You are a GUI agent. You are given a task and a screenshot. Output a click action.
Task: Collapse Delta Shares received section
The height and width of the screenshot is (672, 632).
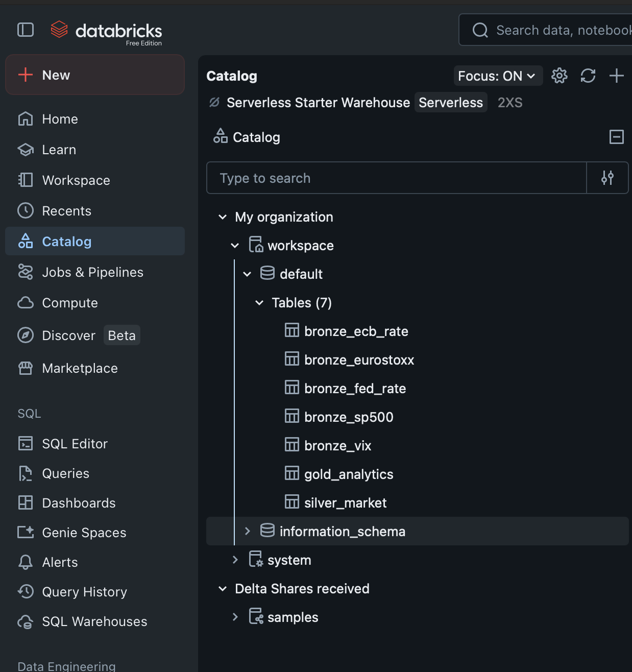click(x=223, y=589)
